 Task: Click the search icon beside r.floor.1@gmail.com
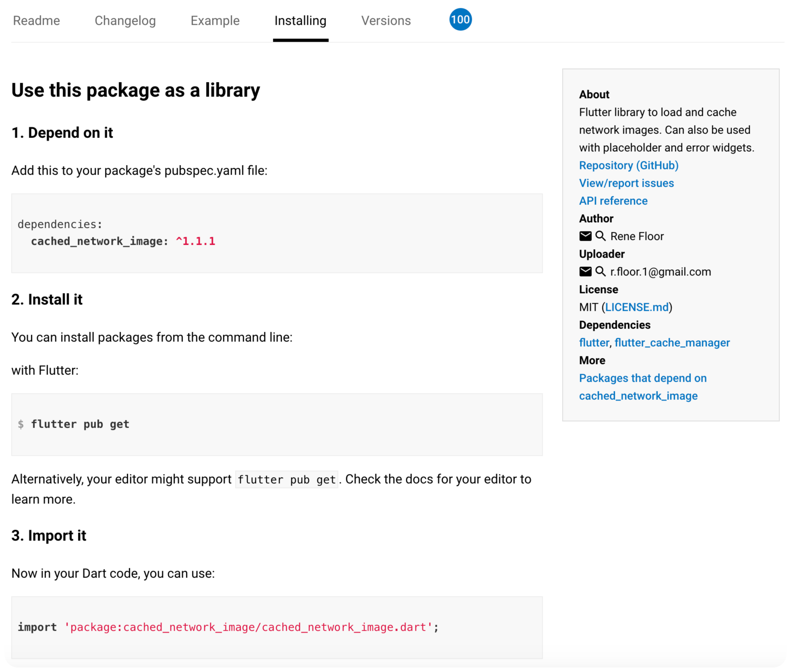pyautogui.click(x=600, y=272)
